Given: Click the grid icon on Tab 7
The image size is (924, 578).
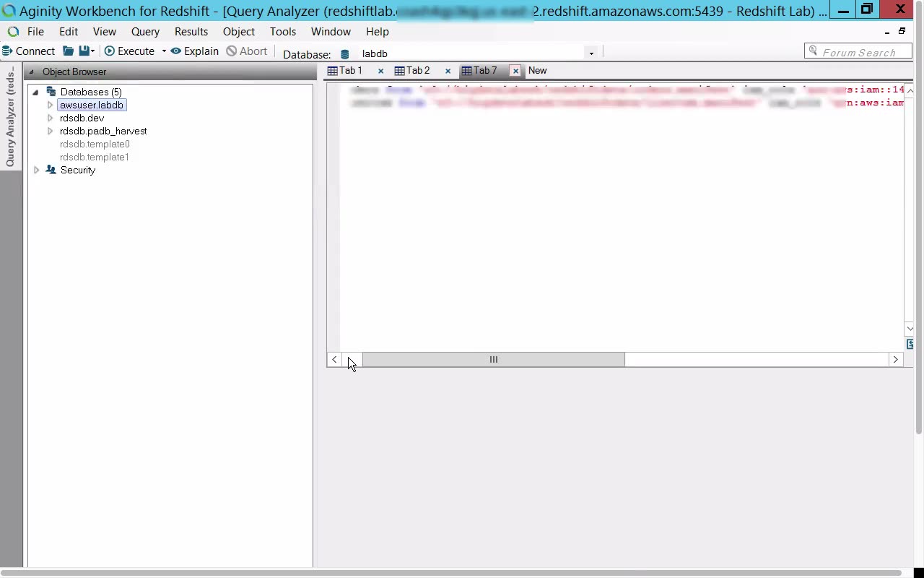Looking at the screenshot, I should click(x=466, y=71).
